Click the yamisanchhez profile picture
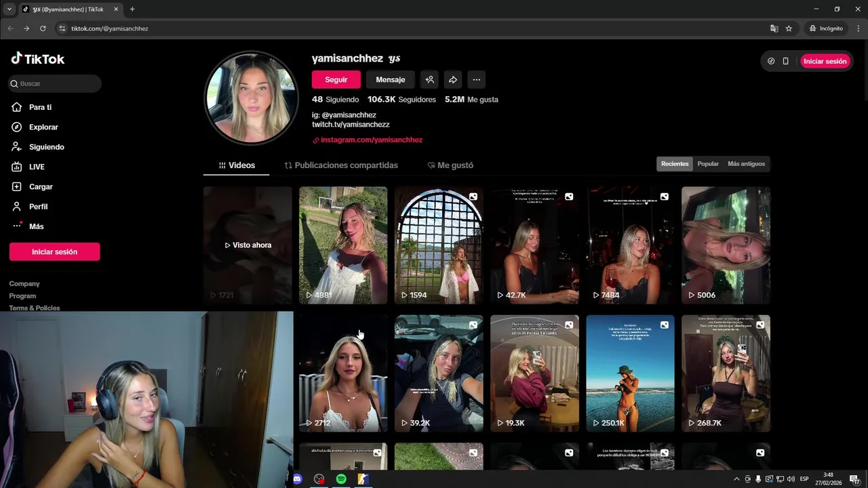The width and height of the screenshot is (868, 488). click(x=251, y=98)
